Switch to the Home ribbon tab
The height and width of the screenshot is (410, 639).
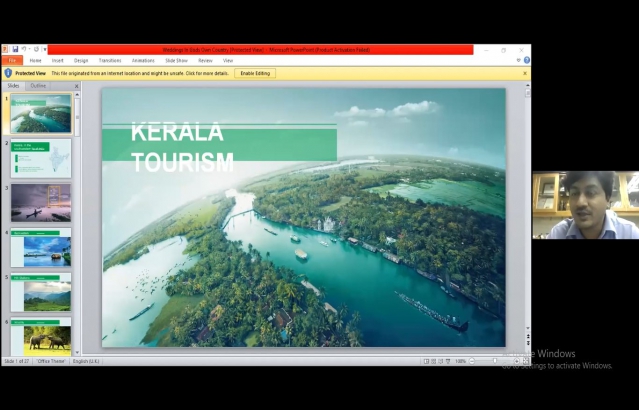(x=35, y=61)
